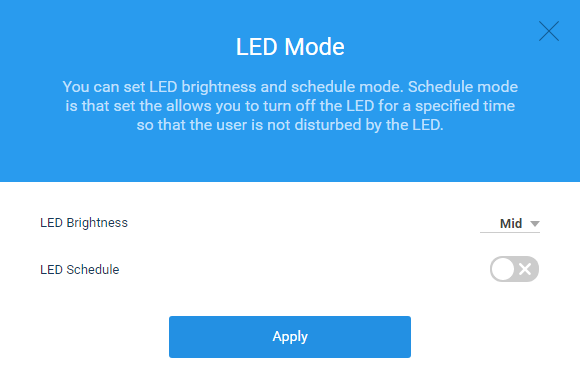Click the white knob of LED Schedule toggle

point(503,269)
